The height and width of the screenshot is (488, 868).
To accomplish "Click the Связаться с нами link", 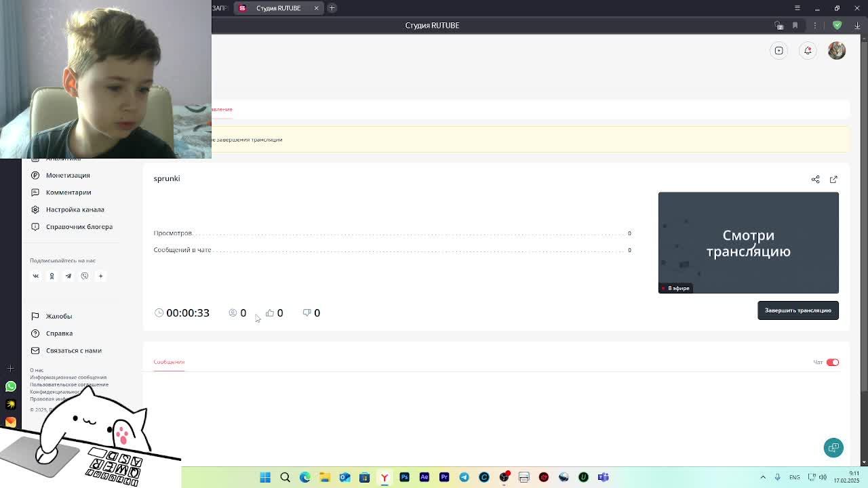I will tap(74, 350).
